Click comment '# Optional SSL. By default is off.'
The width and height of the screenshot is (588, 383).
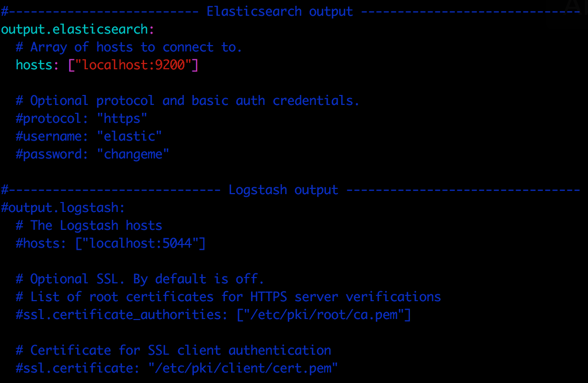point(140,279)
